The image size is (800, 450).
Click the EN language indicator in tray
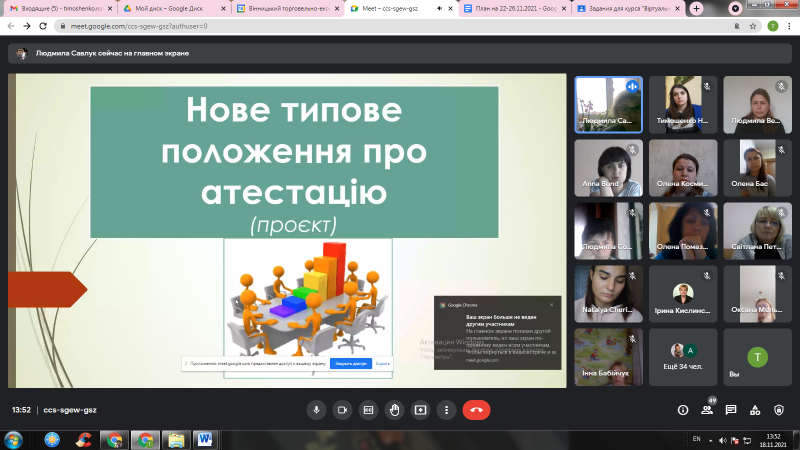pos(696,439)
